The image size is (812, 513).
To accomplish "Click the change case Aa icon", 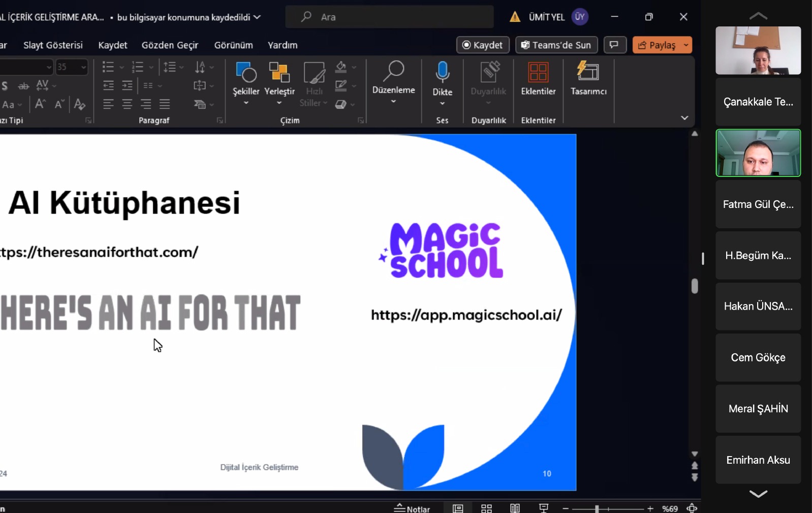I will 9,104.
